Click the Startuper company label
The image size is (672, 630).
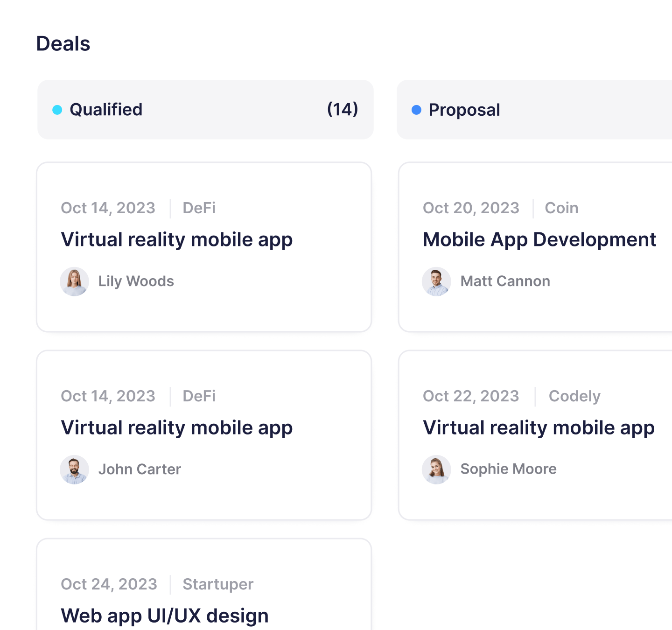217,584
